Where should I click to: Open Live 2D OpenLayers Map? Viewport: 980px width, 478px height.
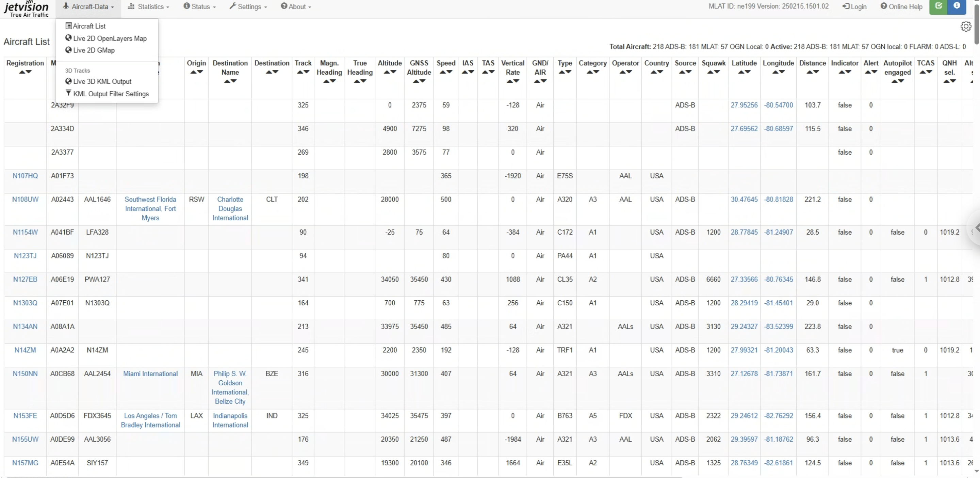click(x=106, y=38)
